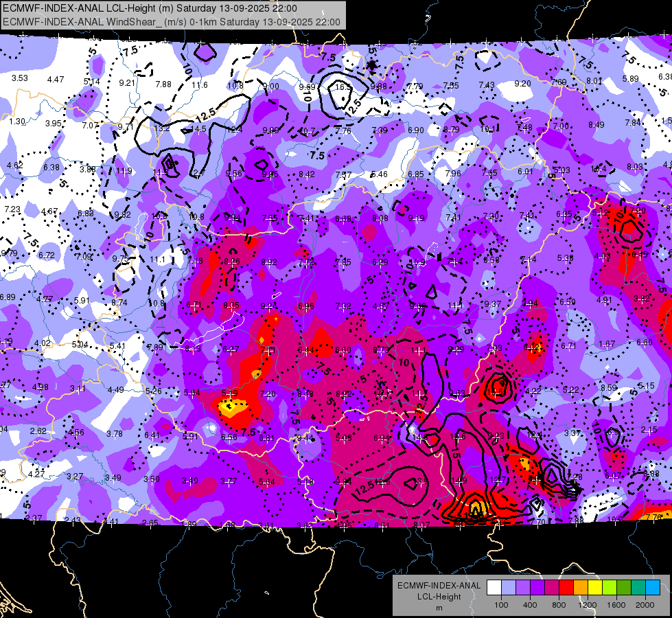Click wind shear value 1.30
This screenshot has width=672, height=618.
point(17,122)
